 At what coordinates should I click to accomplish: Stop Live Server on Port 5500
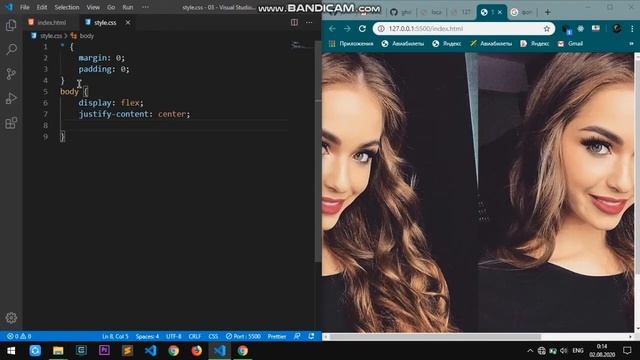point(243,336)
